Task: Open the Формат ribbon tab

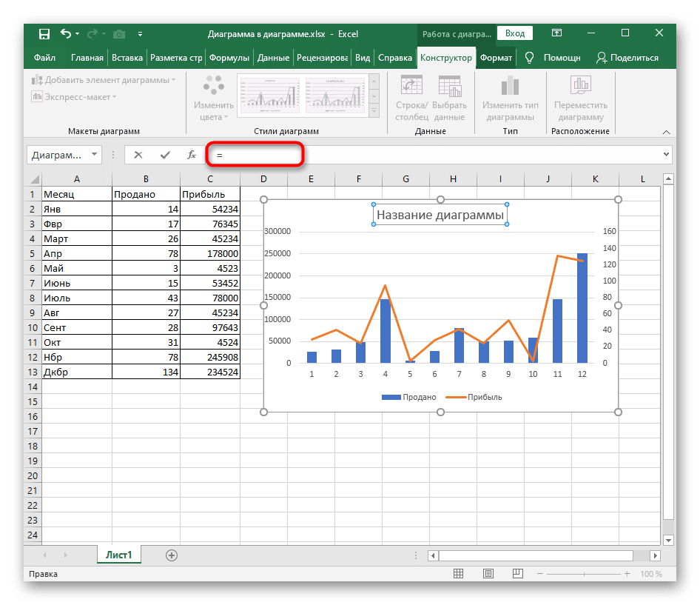Action: click(x=496, y=58)
